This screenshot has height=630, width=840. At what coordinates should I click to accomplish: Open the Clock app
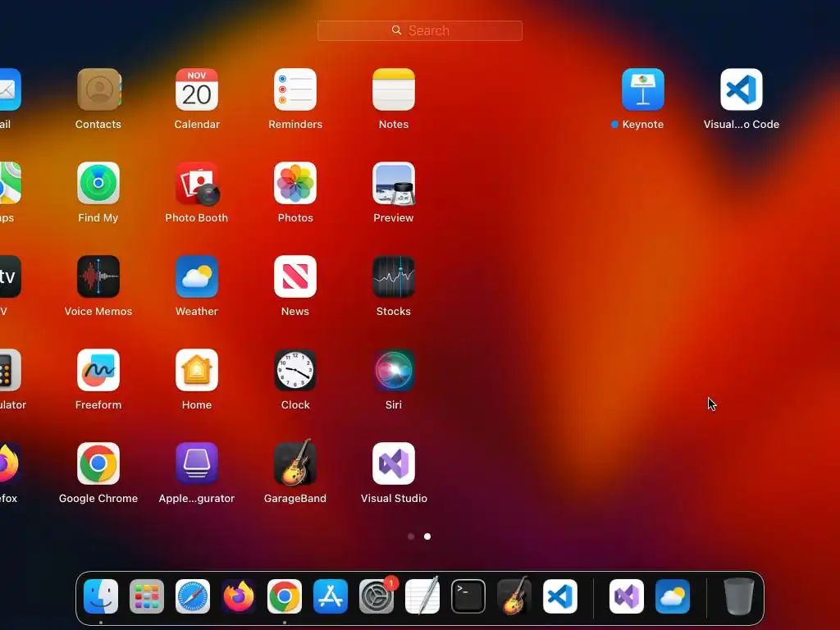[x=295, y=370]
